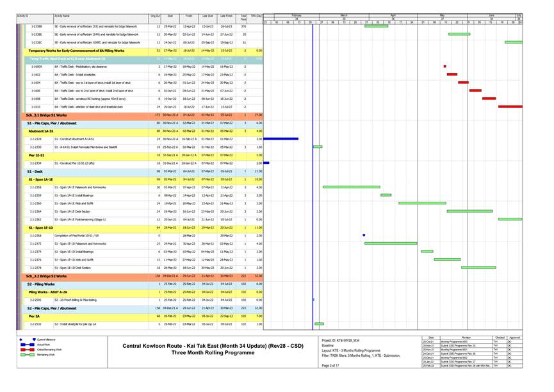The image size is (554, 392).
Task: Select the April month in timescale header
Action: tap(393, 14)
